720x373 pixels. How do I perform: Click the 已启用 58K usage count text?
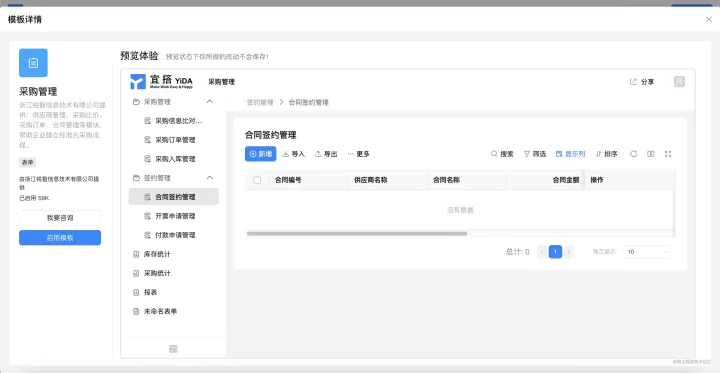(x=34, y=198)
